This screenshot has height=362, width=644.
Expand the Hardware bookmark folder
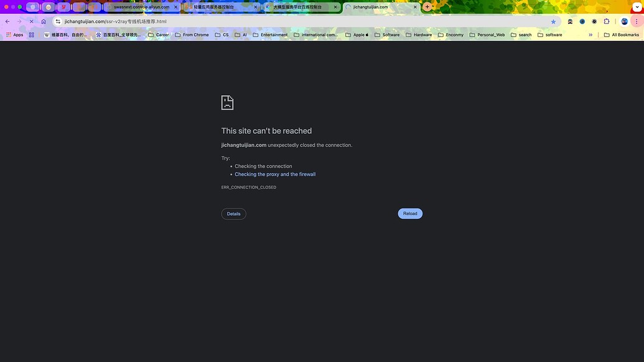pyautogui.click(x=419, y=35)
